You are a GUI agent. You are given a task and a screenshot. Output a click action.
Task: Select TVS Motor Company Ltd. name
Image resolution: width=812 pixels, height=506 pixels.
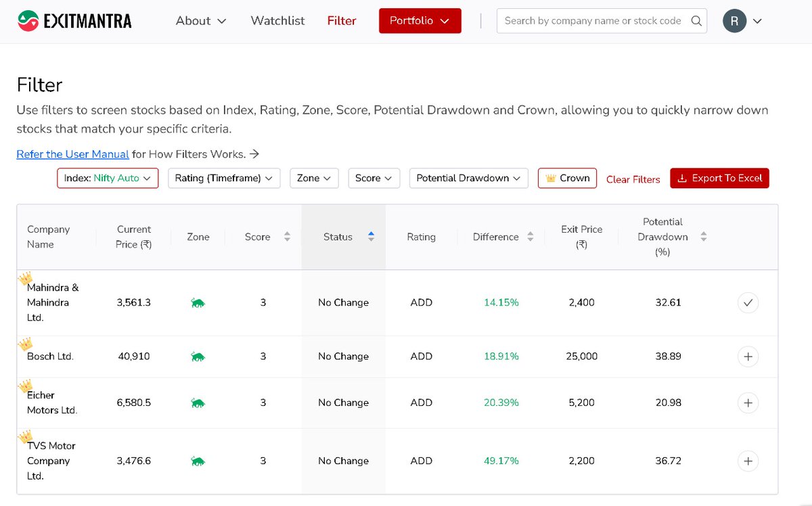tap(51, 461)
